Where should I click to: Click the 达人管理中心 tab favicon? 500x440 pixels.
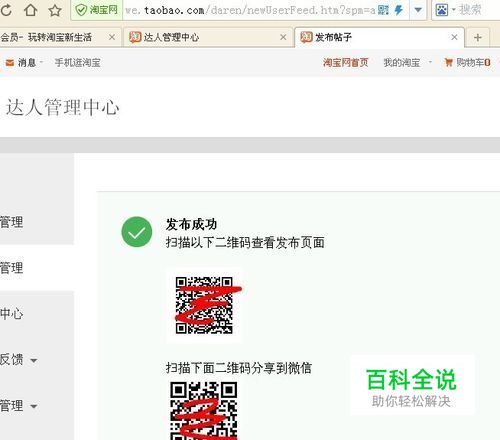tap(135, 37)
